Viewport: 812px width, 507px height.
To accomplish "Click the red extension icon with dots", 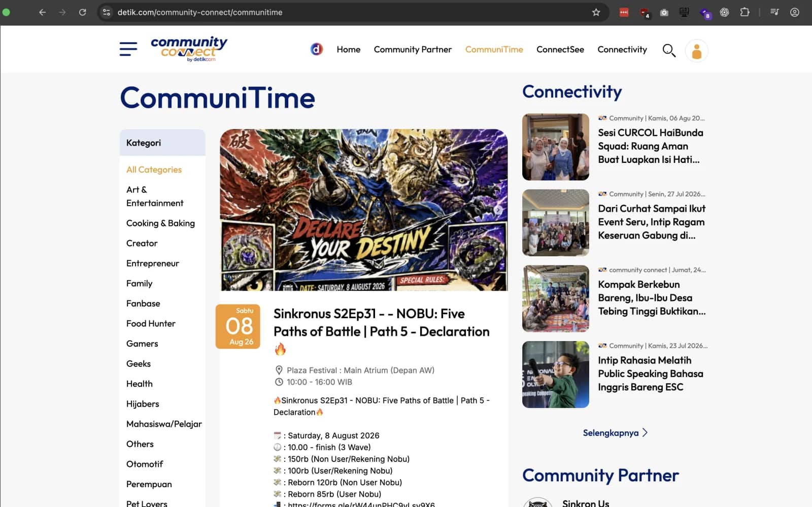I will coord(624,12).
